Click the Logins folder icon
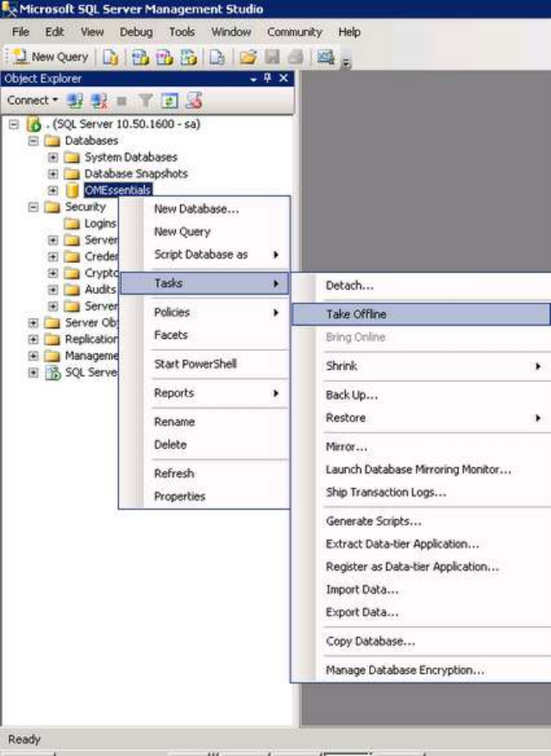This screenshot has height=756, width=551. pos(72,224)
